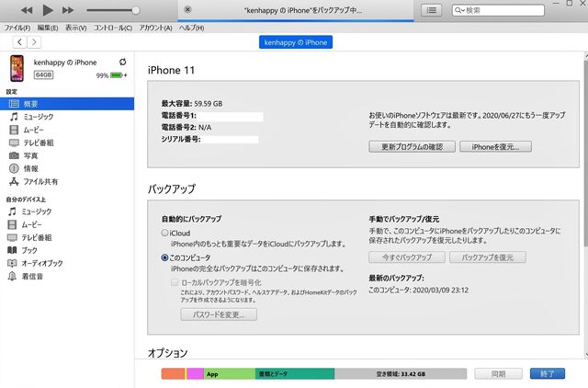This screenshot has width=588, height=388.
Task: Select the このコンピュータ radio button
Action: point(164,257)
